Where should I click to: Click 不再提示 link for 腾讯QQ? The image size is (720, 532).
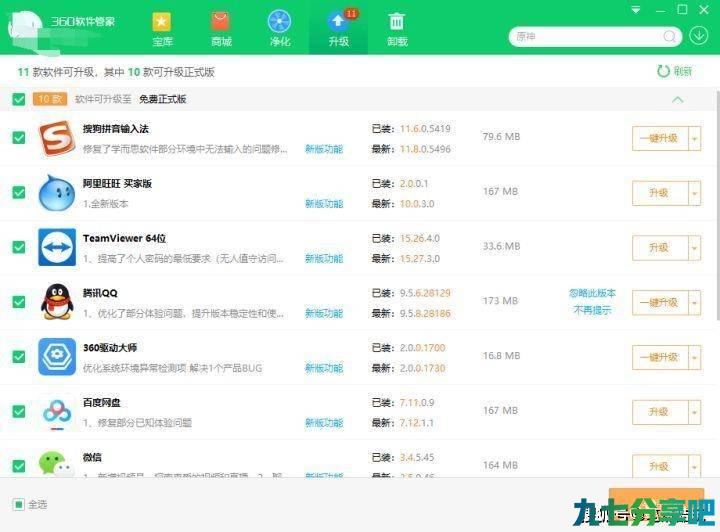(592, 311)
